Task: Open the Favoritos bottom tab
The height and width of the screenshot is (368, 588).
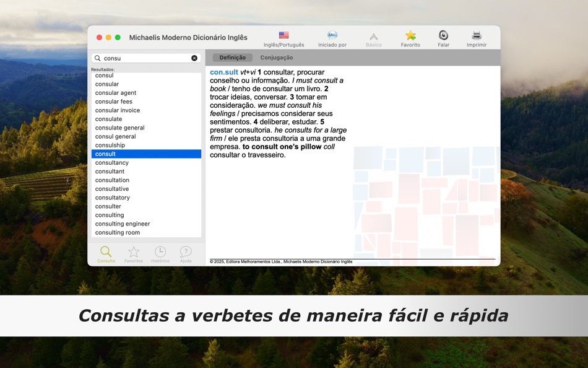Action: tap(134, 254)
